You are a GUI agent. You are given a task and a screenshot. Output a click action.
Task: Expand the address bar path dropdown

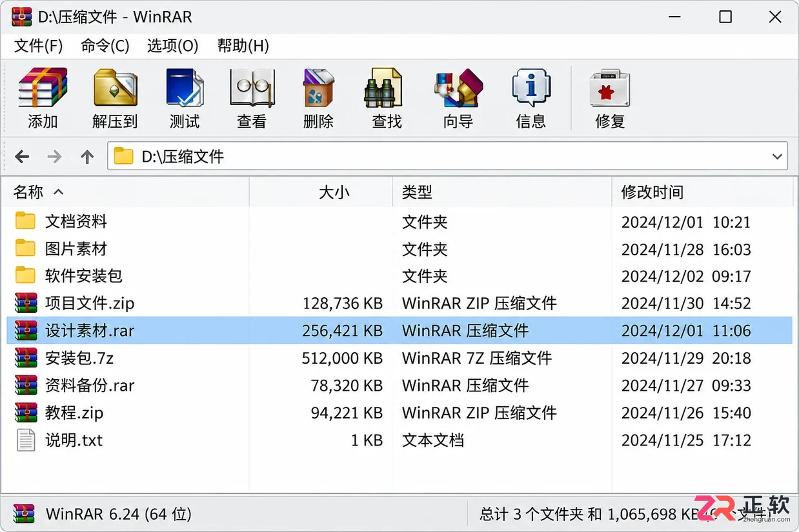click(x=777, y=157)
